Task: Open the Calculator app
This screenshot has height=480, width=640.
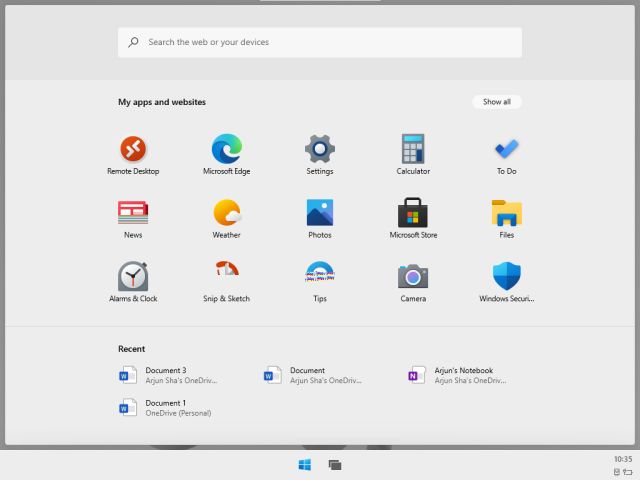Action: tap(413, 155)
